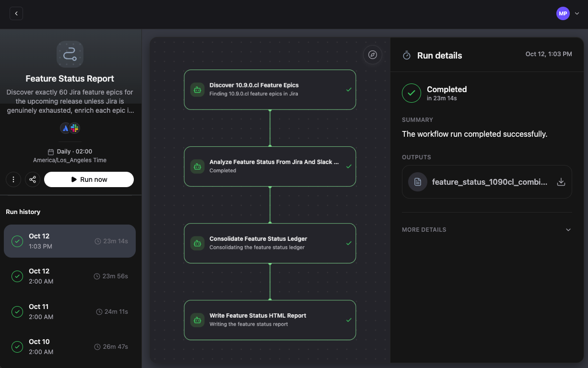Click the Feature Status Report workflow logo
This screenshot has width=588, height=368.
[x=70, y=54]
